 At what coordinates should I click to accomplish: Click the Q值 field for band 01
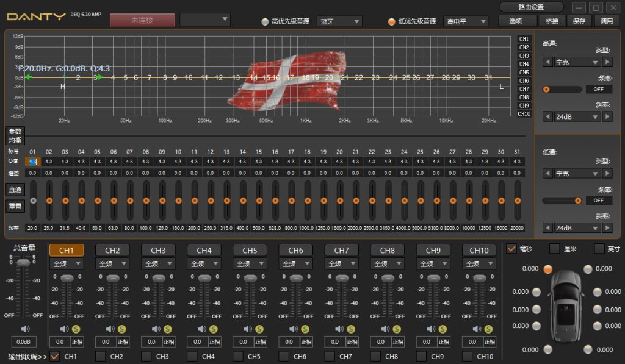[x=33, y=162]
